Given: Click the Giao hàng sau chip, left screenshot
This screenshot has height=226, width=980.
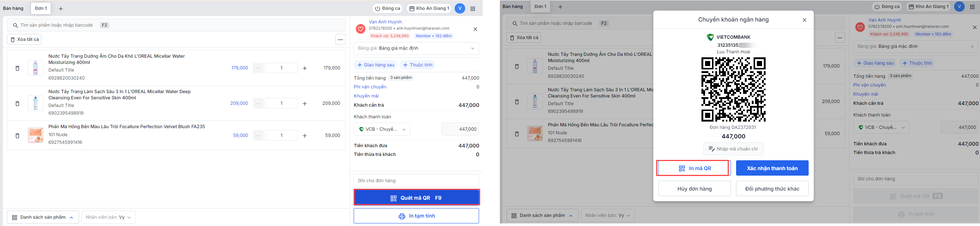Looking at the screenshot, I should click(x=376, y=65).
